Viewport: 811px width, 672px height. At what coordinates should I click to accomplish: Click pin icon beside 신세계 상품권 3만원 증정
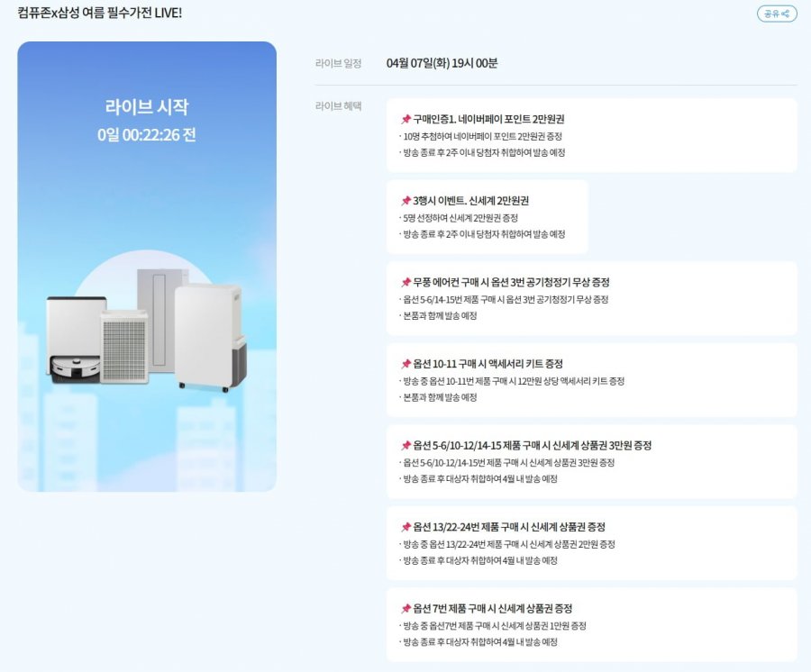[x=405, y=446]
